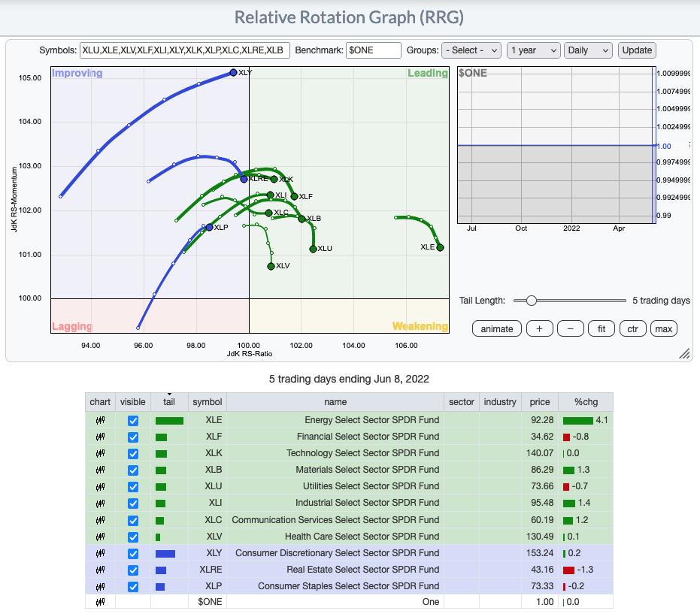Sort table by industry column

(x=500, y=401)
